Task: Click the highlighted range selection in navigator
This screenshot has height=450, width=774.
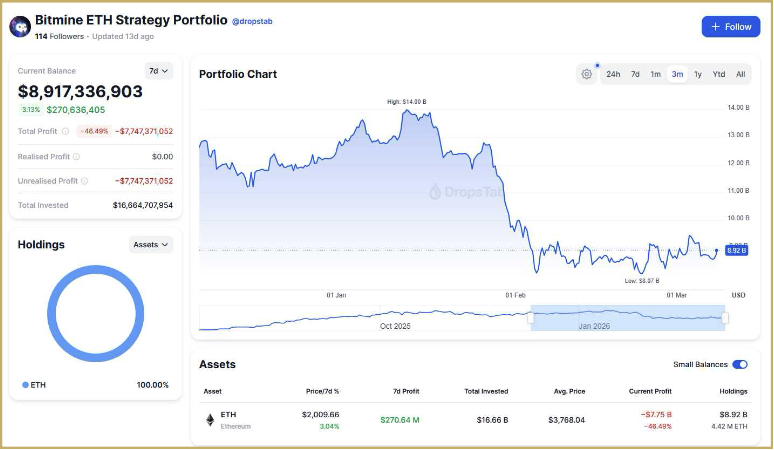Action: [x=628, y=318]
